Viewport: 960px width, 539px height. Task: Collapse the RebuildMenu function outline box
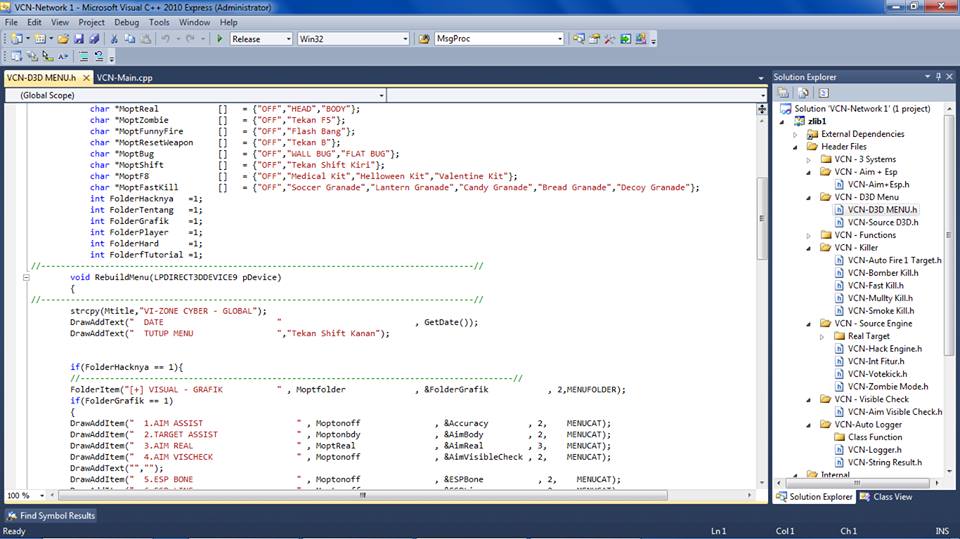pos(26,277)
